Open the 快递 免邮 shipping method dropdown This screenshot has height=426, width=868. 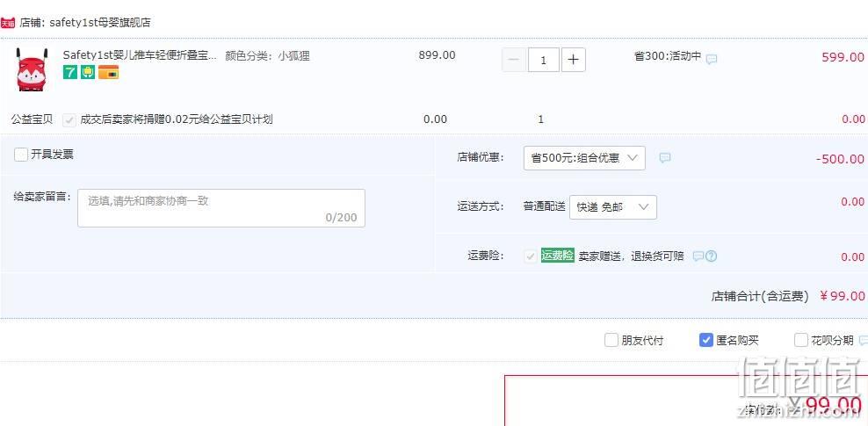[x=613, y=207]
